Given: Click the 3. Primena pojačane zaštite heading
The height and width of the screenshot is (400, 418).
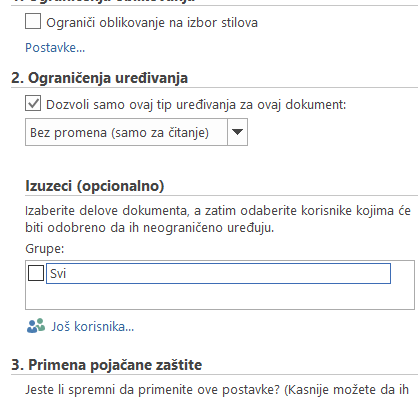Looking at the screenshot, I should pyautogui.click(x=107, y=365).
